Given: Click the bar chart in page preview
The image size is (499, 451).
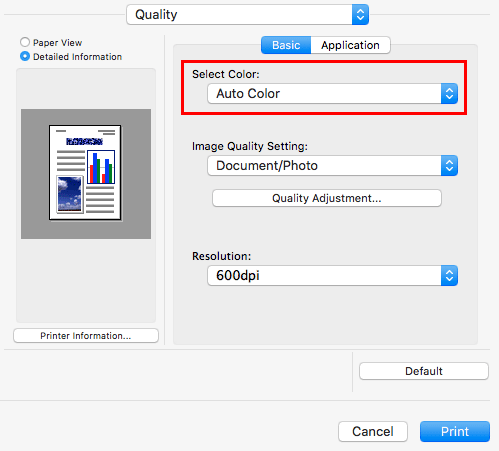Looking at the screenshot, I should pyautogui.click(x=101, y=167).
